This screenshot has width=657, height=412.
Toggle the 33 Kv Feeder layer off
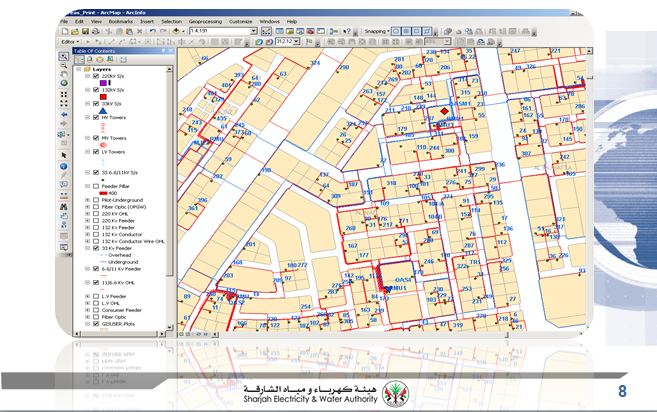(x=96, y=247)
